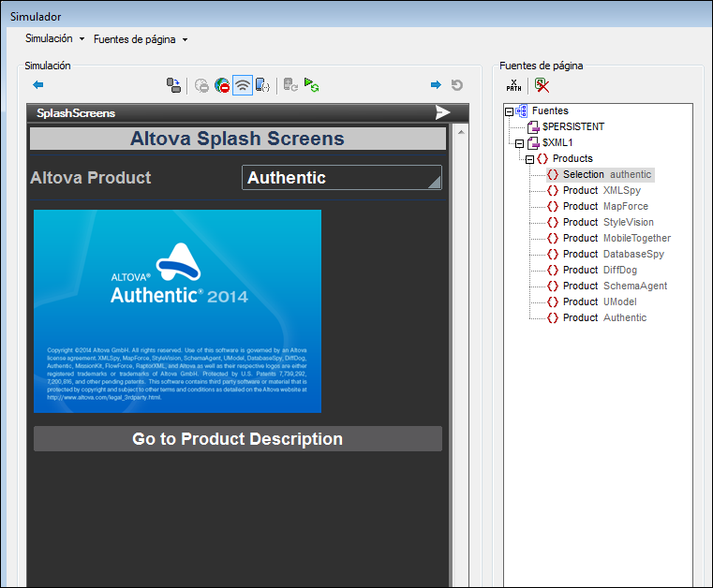Image resolution: width=713 pixels, height=588 pixels.
Task: Open the Fuentes de página menu
Action: coord(141,39)
